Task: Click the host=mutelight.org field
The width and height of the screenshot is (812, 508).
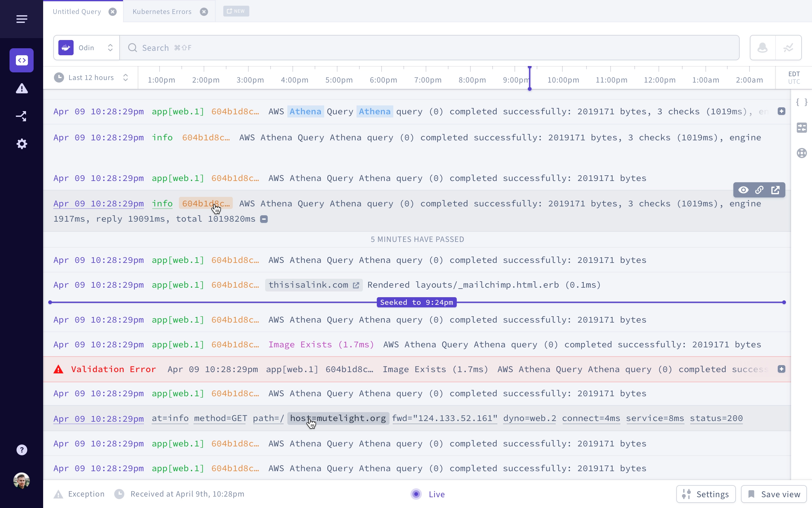Action: coord(338,418)
